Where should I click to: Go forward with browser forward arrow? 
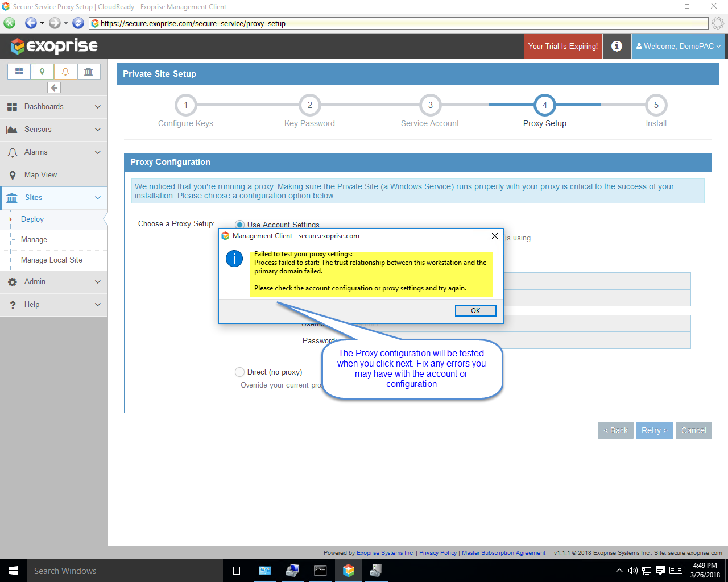pyautogui.click(x=55, y=23)
